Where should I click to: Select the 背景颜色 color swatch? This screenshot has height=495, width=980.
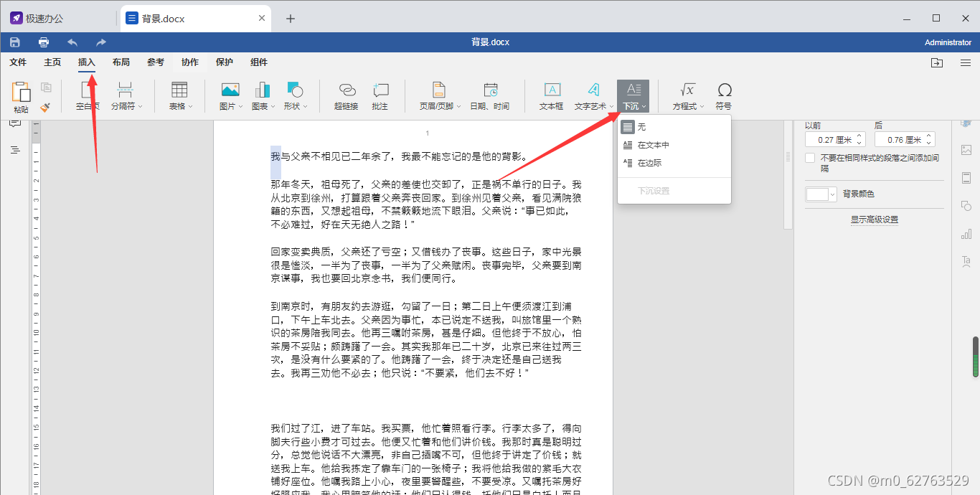click(x=817, y=193)
